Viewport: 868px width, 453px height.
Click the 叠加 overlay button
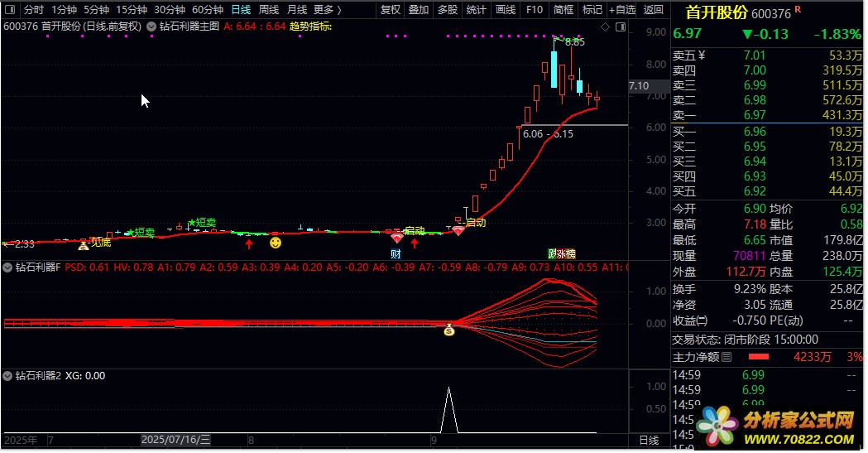(419, 9)
